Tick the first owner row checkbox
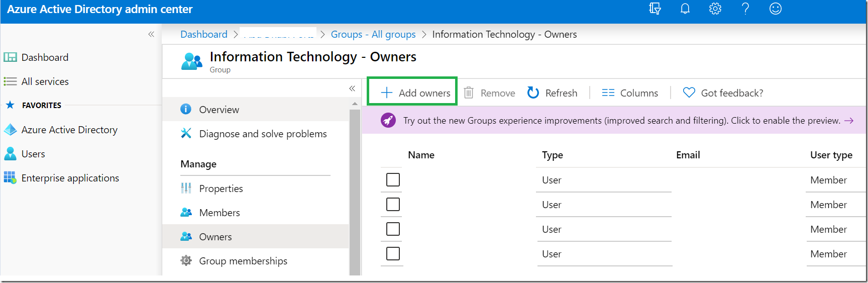This screenshot has height=283, width=868. coord(393,179)
